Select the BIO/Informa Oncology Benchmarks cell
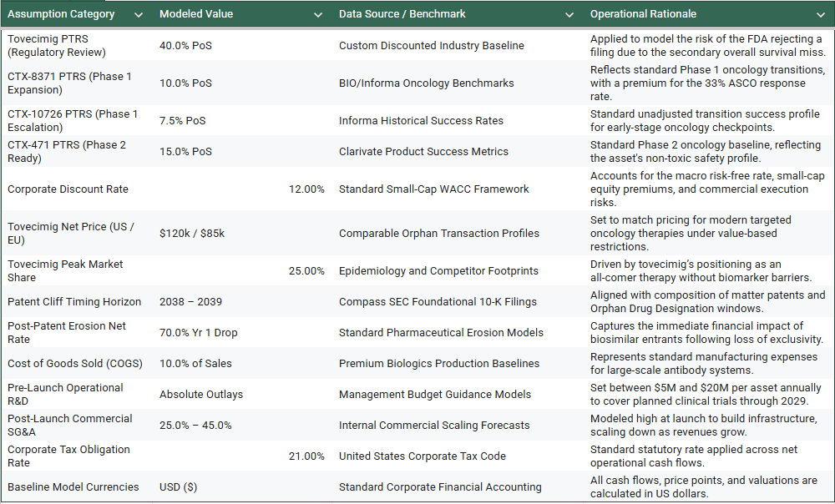835x504 pixels. [x=457, y=83]
